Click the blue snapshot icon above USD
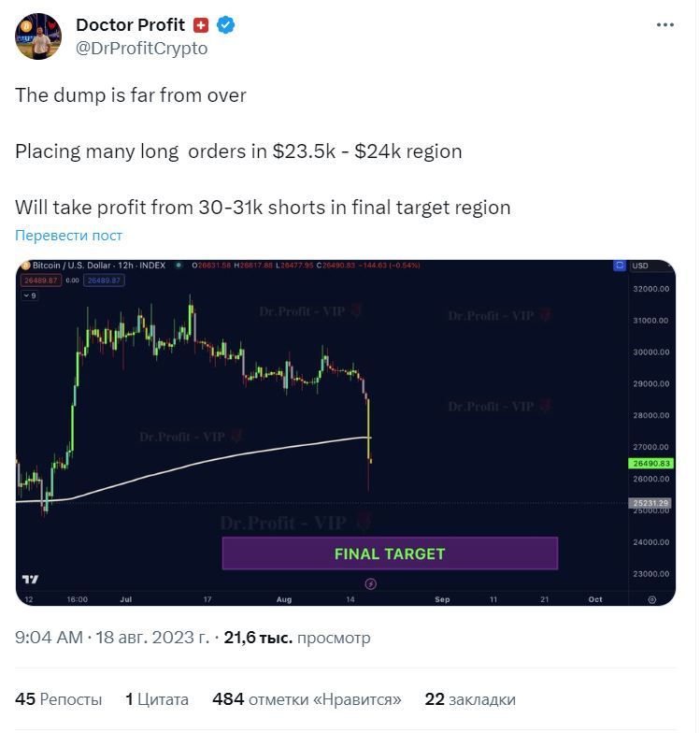The width and height of the screenshot is (700, 733). 619,266
